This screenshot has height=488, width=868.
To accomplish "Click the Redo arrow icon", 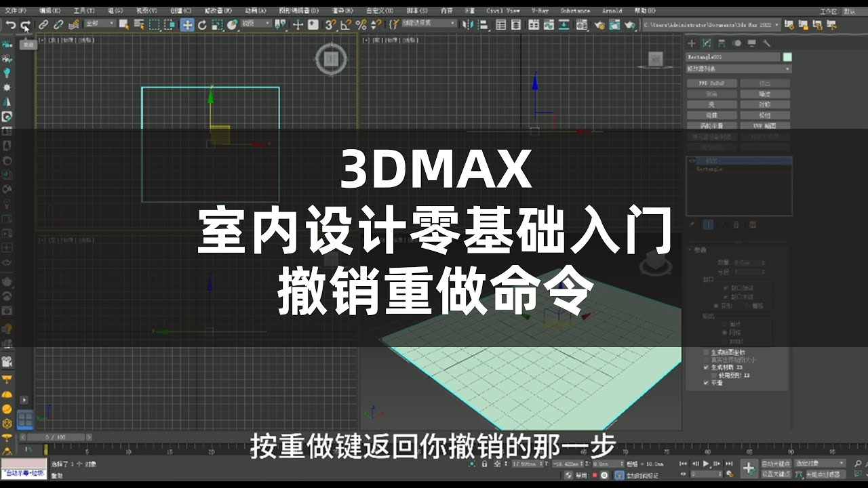I will 25,25.
